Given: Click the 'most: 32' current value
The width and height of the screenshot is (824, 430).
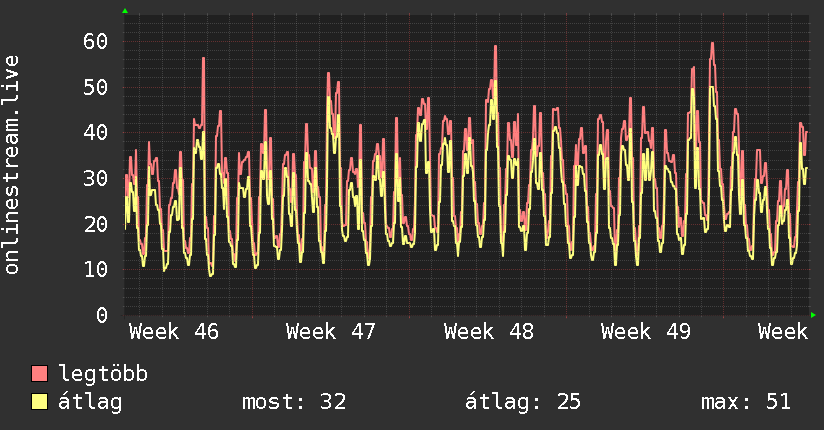Looking at the screenshot, I should (x=294, y=402).
